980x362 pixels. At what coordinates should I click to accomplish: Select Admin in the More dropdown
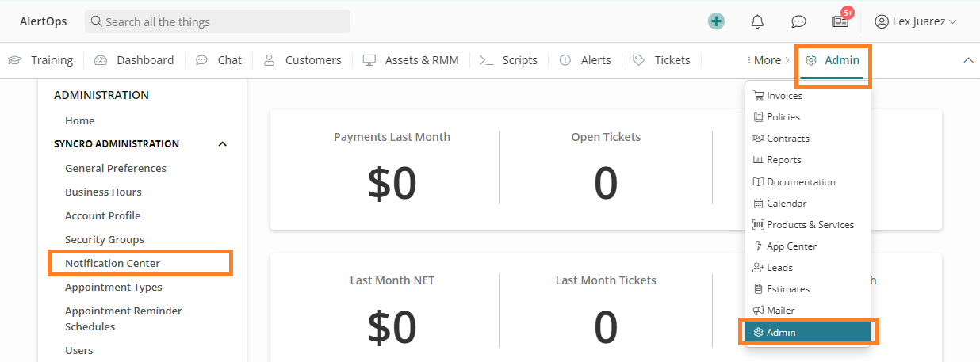806,333
